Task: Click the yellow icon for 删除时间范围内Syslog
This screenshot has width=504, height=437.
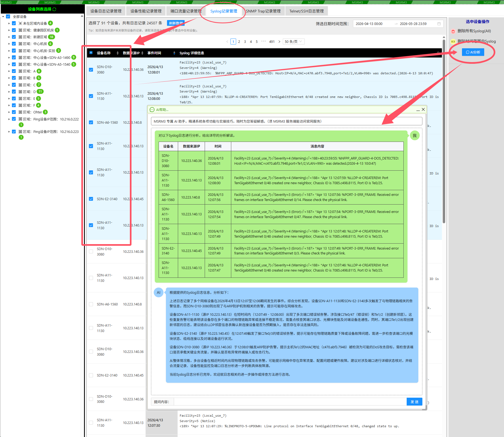Action: click(x=453, y=42)
